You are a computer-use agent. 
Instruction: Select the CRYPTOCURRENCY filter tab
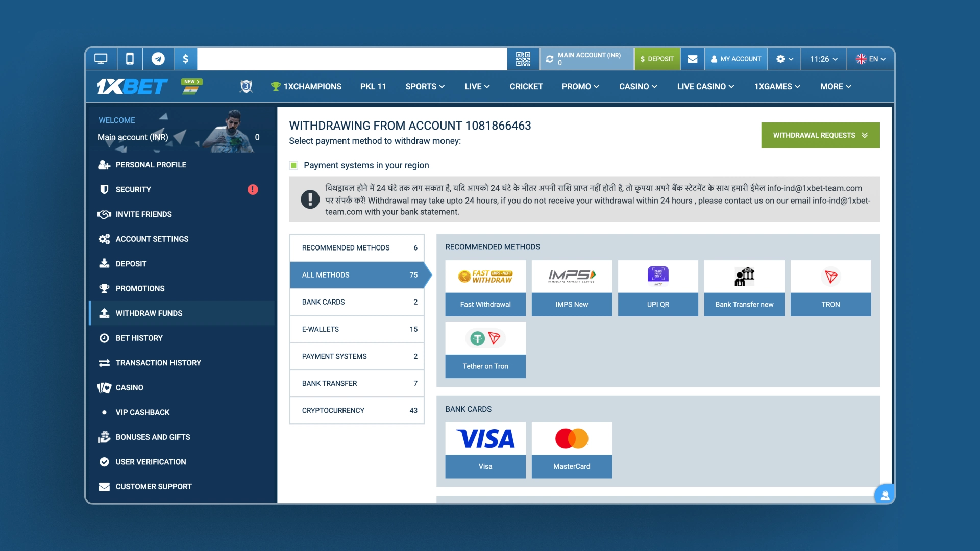tap(357, 410)
